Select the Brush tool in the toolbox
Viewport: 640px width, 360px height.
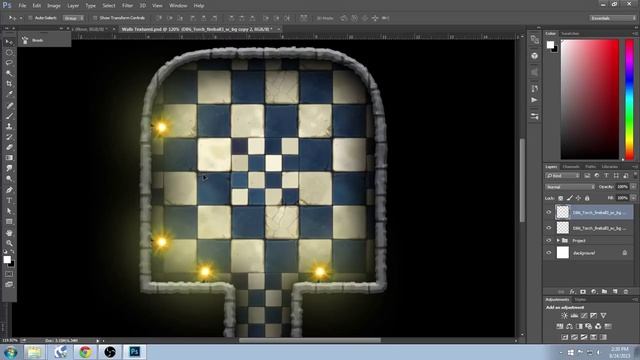[9, 116]
